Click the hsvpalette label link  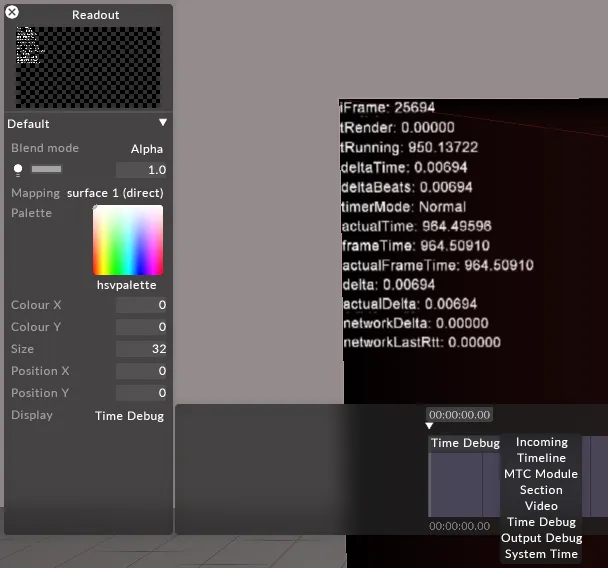(127, 285)
